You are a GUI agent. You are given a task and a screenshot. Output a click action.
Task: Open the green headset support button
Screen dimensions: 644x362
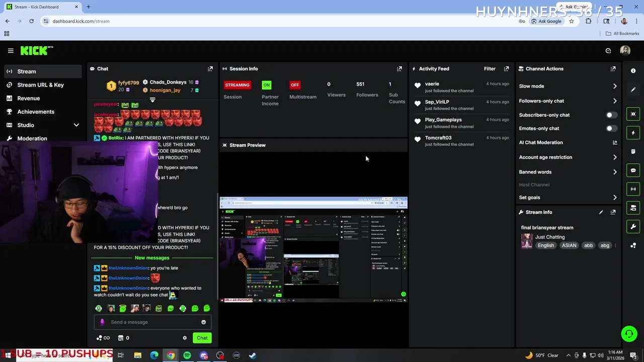click(628, 334)
